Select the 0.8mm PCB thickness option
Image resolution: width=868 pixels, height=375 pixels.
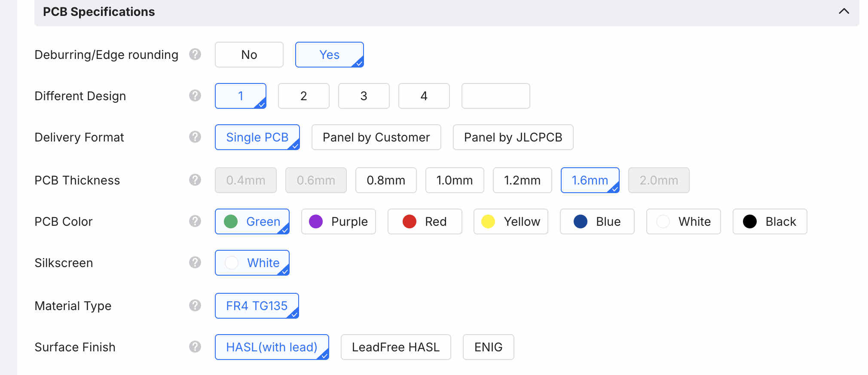pyautogui.click(x=385, y=180)
